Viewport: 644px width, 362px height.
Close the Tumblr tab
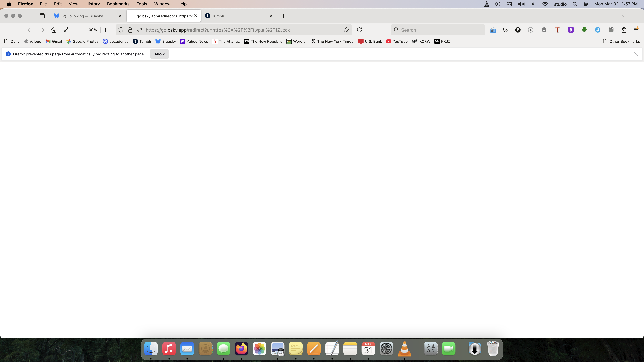coord(271,16)
